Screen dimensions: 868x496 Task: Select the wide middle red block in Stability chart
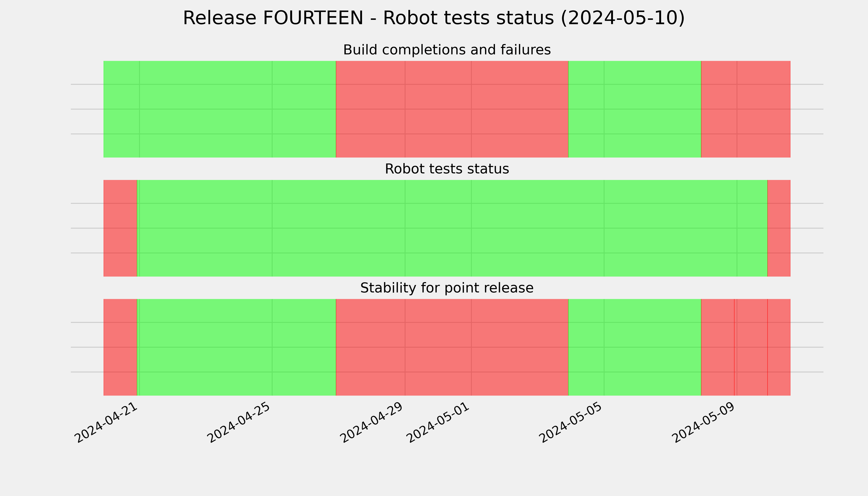pos(452,347)
